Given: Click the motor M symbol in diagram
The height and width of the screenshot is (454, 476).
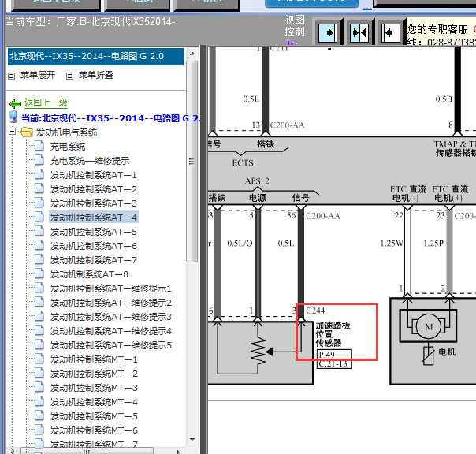Looking at the screenshot, I should pyautogui.click(x=429, y=327).
